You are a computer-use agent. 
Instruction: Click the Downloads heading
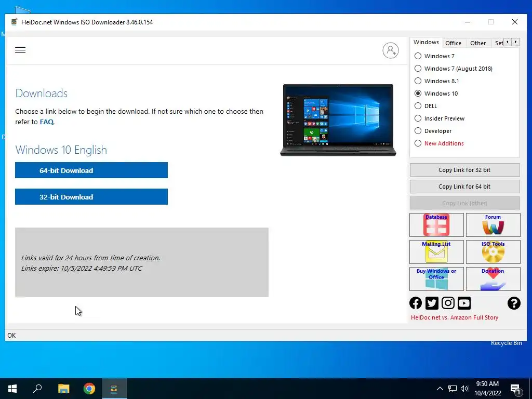coord(42,94)
